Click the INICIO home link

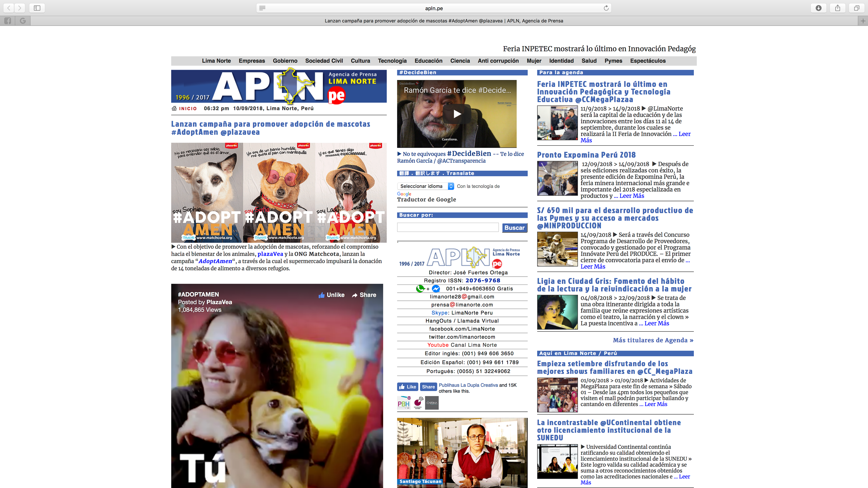188,108
